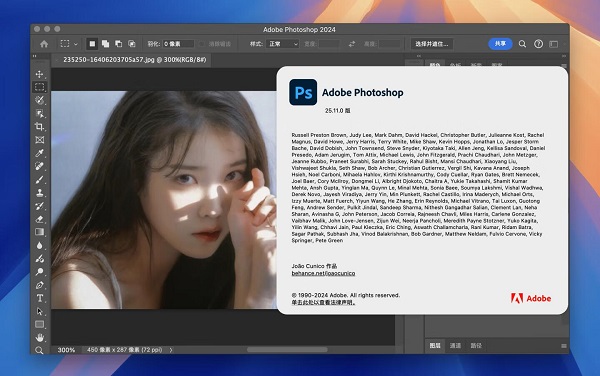Select the Pen tool

pyautogui.click(x=39, y=285)
